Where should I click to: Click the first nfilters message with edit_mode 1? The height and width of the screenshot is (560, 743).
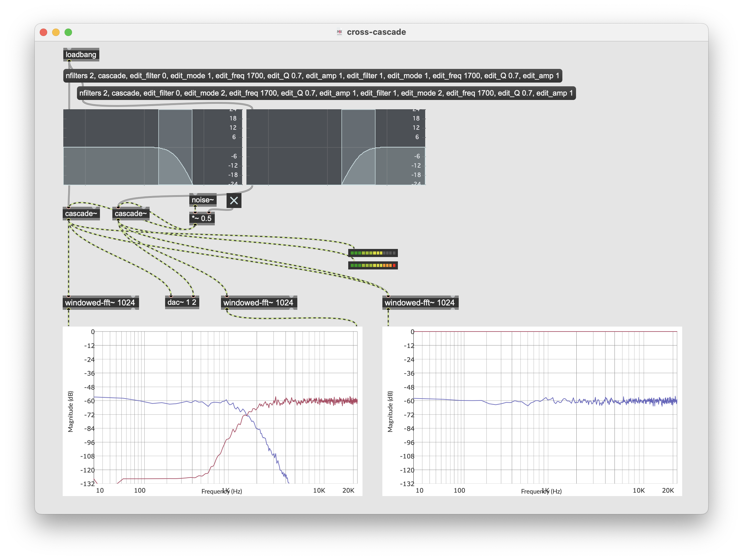click(x=313, y=75)
